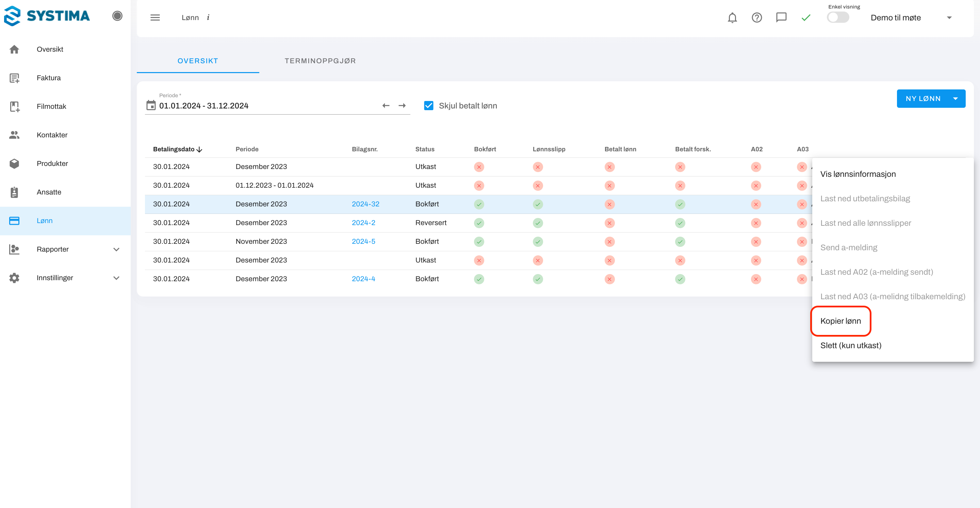
Task: Uncheck Skjul betalt lønn checkbox
Action: (428, 106)
